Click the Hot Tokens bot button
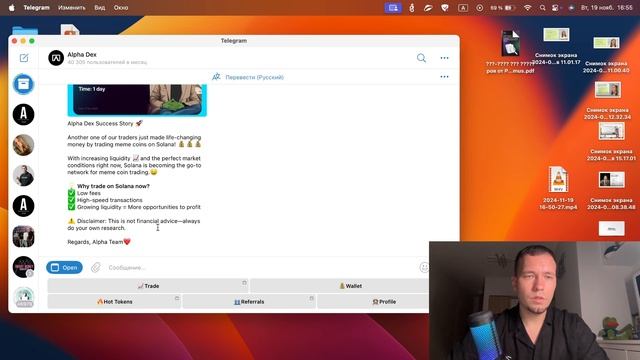Image resolution: width=640 pixels, height=360 pixels. pyautogui.click(x=114, y=302)
